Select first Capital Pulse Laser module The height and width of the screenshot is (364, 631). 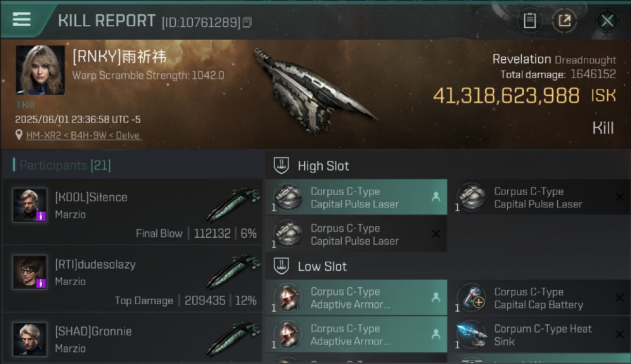[x=356, y=198]
